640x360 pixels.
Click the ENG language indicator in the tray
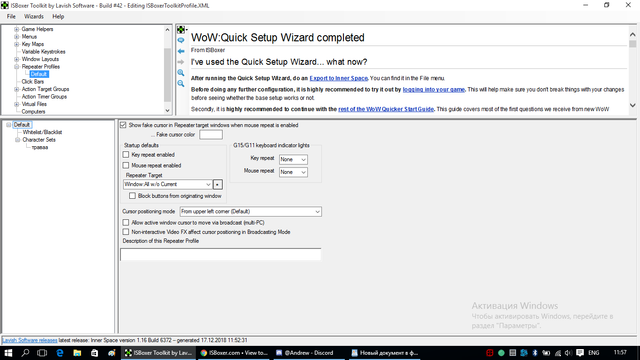593,353
